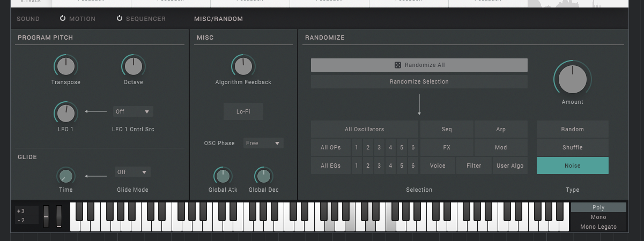This screenshot has height=241, width=644.
Task: Click the Global Atk knob
Action: 222,176
